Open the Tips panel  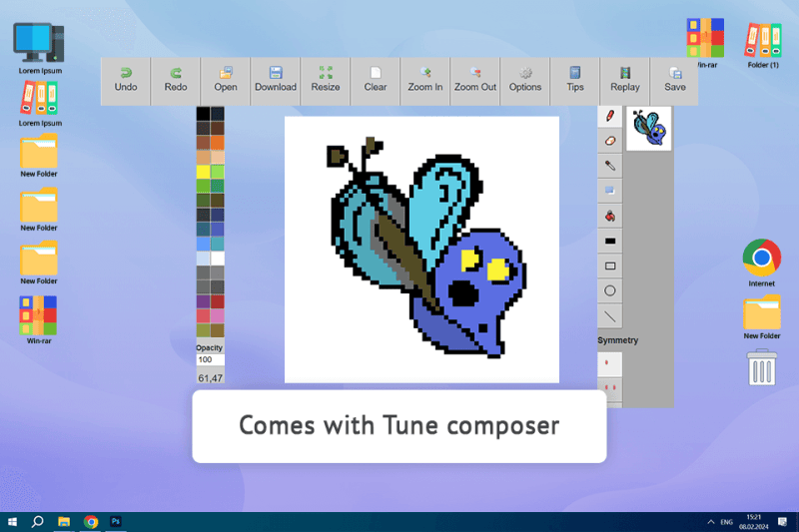(575, 81)
